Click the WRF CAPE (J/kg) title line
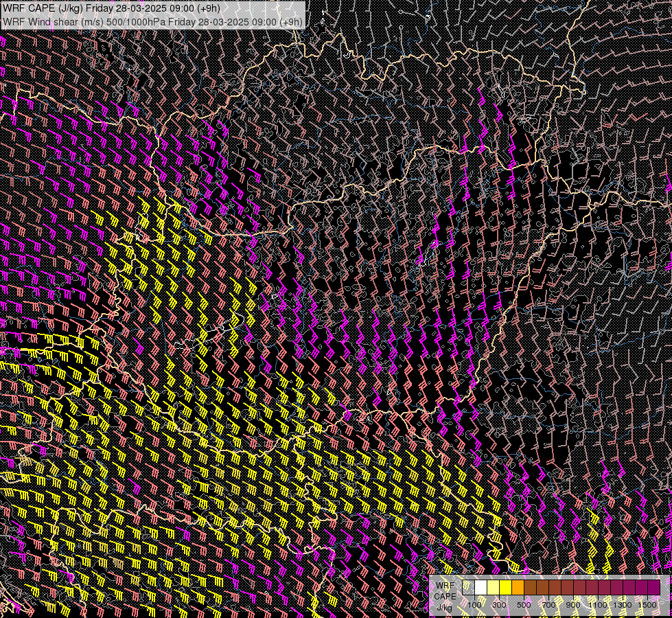The image size is (672, 618). click(111, 9)
